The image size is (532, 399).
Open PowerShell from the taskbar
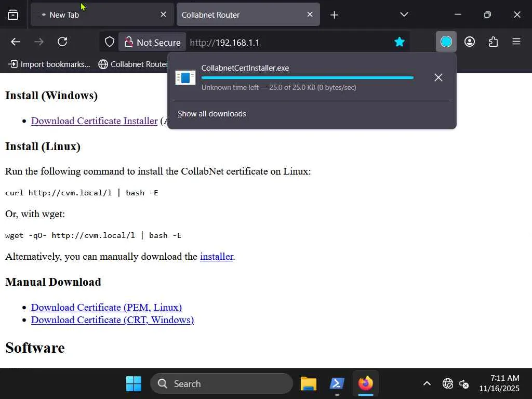click(337, 384)
